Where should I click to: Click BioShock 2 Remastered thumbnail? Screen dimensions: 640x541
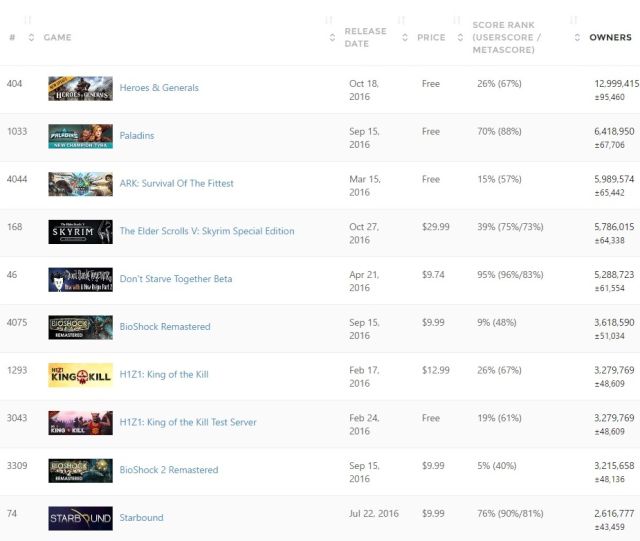[x=80, y=470]
